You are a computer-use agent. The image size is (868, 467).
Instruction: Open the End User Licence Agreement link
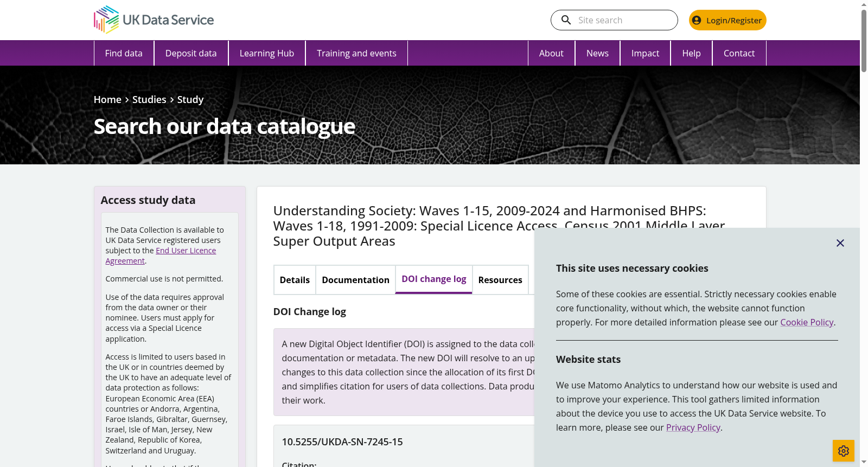(161, 255)
